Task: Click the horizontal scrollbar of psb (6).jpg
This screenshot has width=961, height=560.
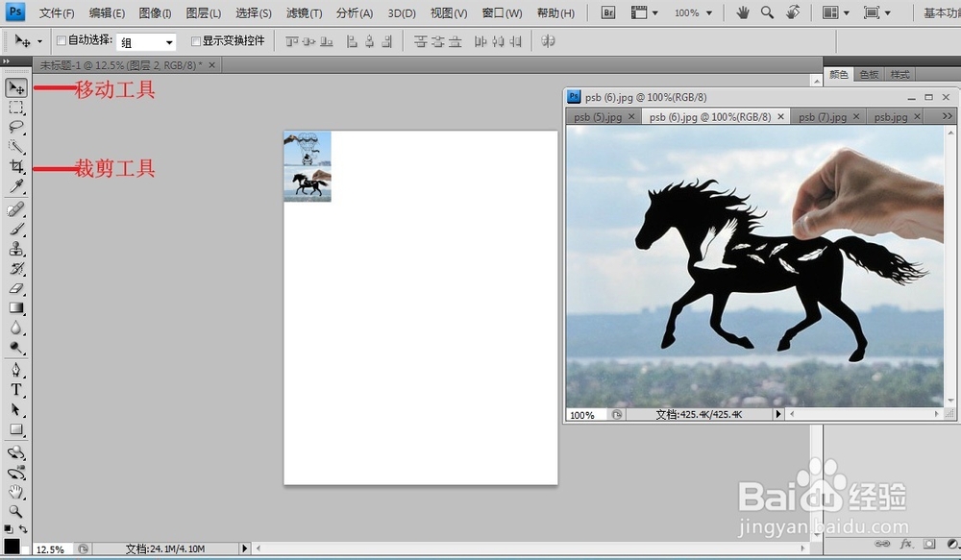Action: (x=864, y=414)
